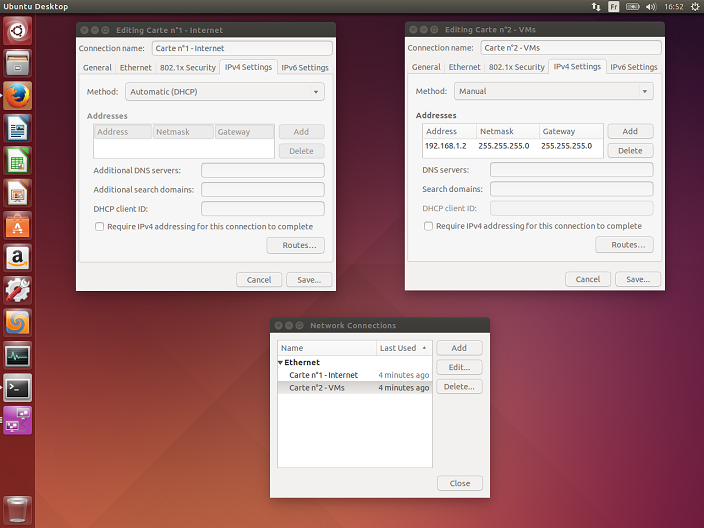Open LibreOffice Calc from the launcher
704x528 pixels.
(18, 161)
